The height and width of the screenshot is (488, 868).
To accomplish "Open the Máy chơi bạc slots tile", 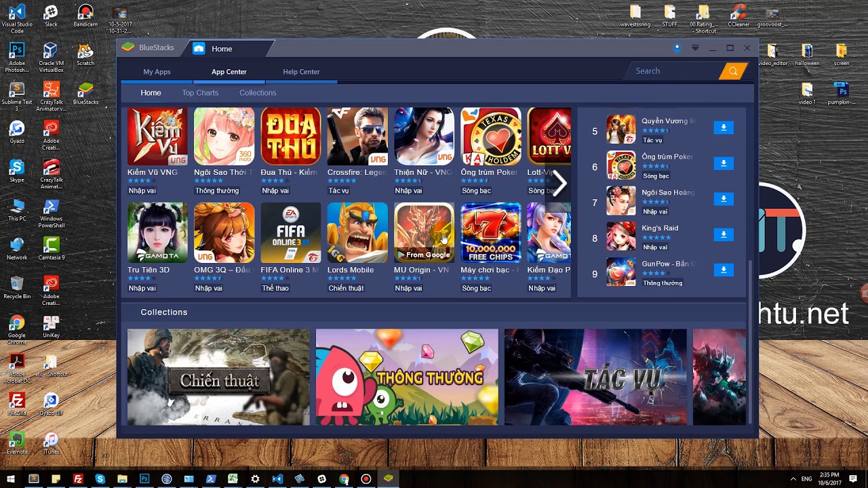I will point(490,232).
